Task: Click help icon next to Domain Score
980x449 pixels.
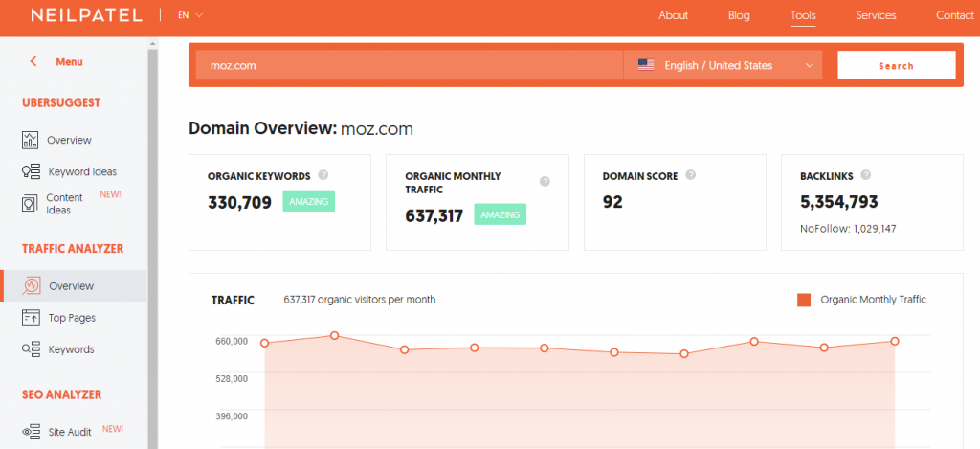Action: pyautogui.click(x=690, y=175)
